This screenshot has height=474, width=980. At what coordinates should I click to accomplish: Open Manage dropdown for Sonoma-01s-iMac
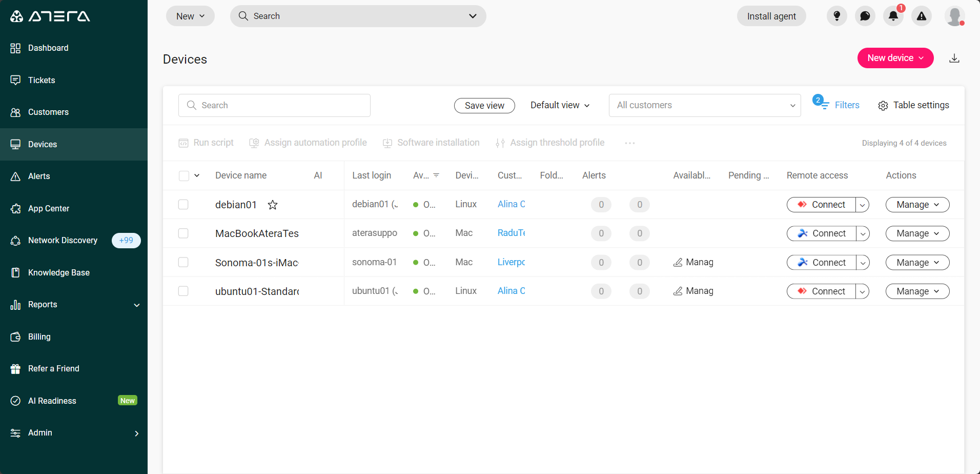[x=917, y=263]
